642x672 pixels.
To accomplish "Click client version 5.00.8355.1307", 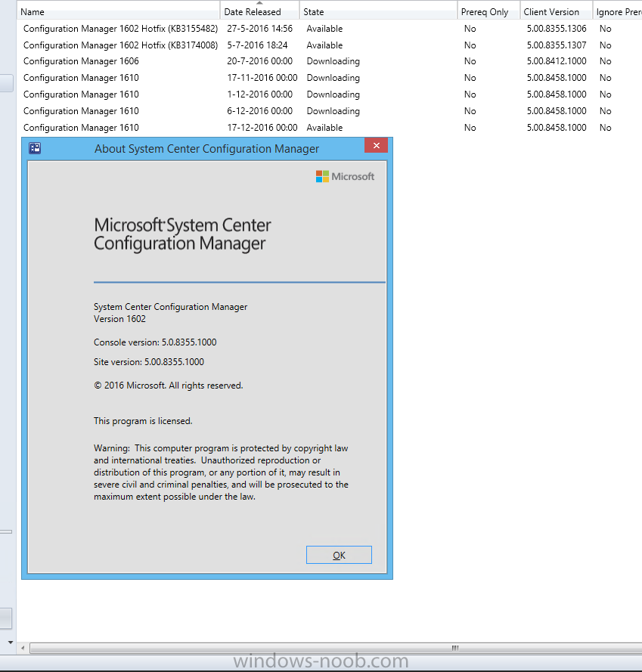I will 557,45.
